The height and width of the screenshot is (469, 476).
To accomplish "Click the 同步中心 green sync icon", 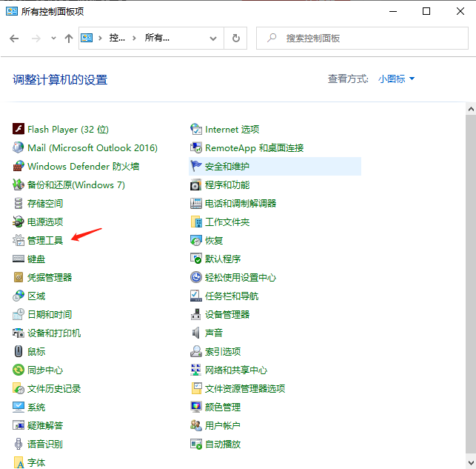I will (19, 370).
